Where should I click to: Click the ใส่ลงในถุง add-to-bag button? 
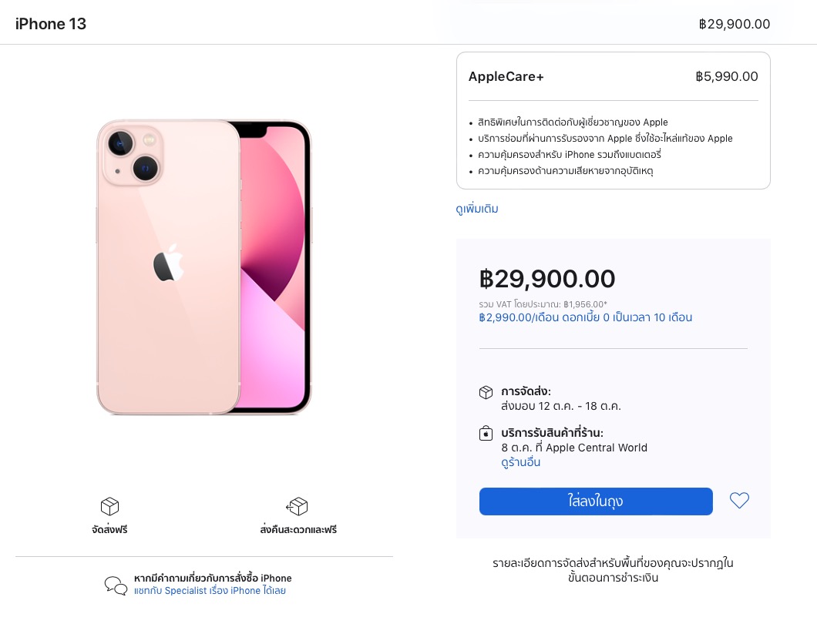coord(596,501)
